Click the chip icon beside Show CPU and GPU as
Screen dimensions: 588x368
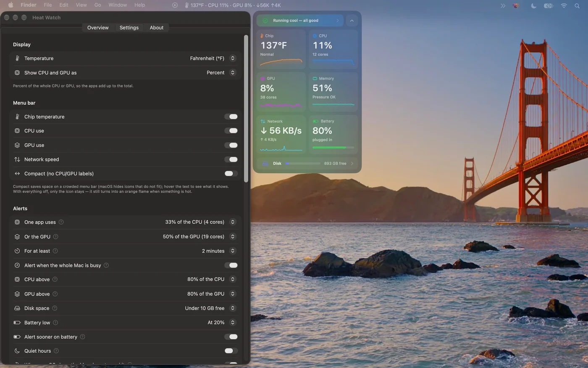click(17, 73)
